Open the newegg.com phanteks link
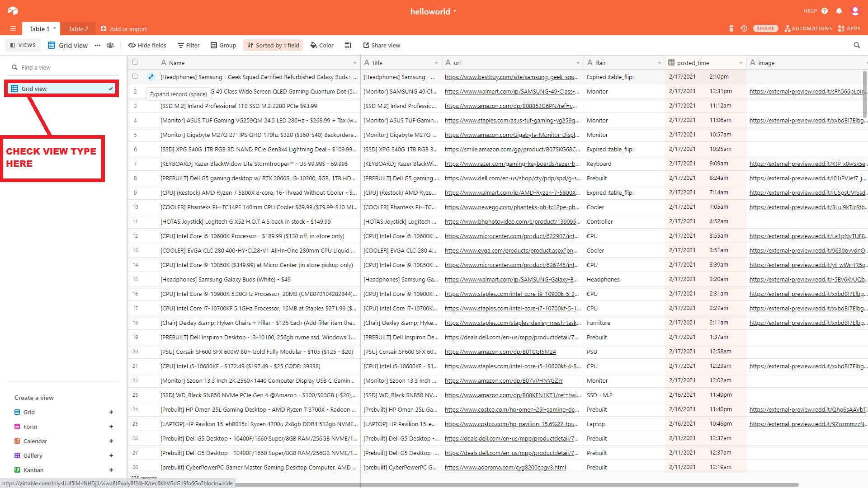Viewport: 868px width, 488px height. (x=512, y=207)
